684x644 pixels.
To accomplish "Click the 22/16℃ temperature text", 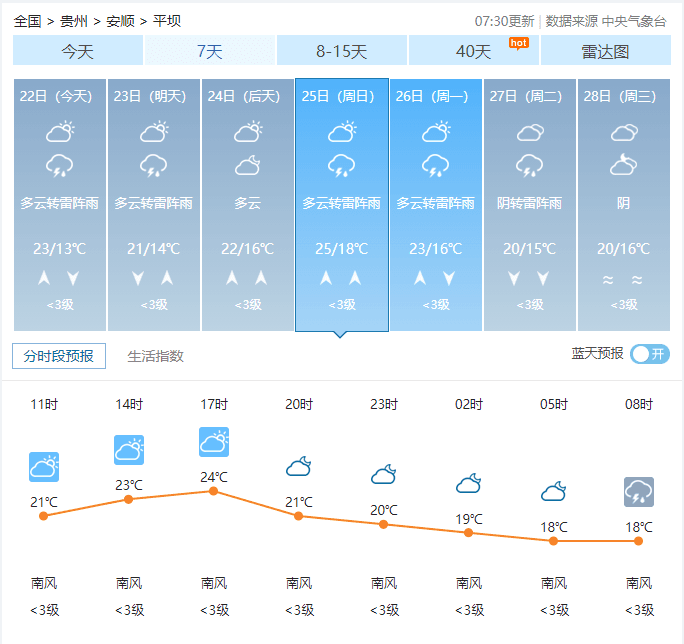I will [x=247, y=249].
